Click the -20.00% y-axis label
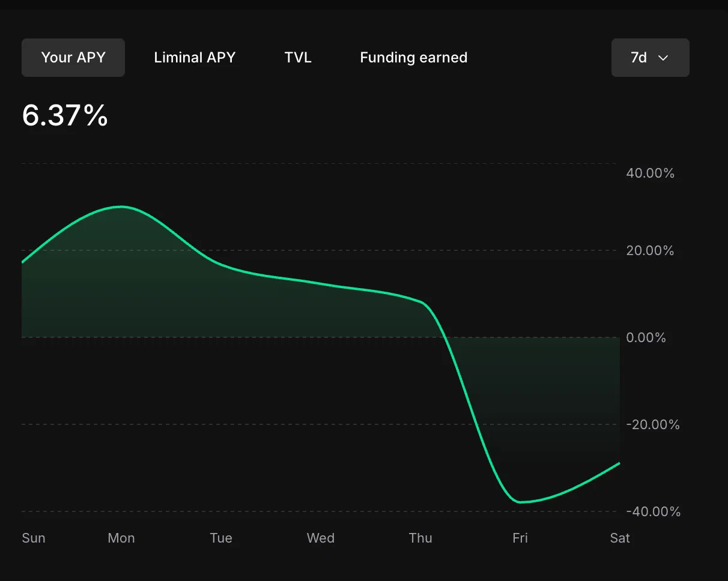The image size is (728, 581). (652, 425)
